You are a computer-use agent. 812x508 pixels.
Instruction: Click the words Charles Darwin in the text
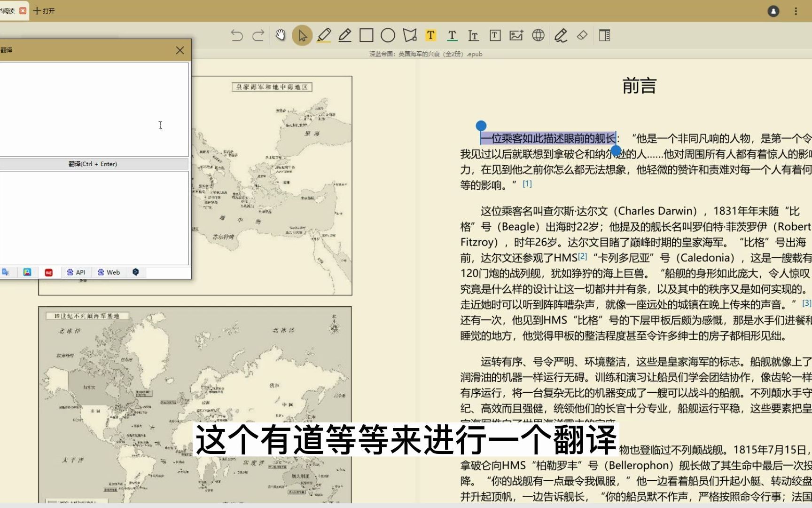(656, 211)
